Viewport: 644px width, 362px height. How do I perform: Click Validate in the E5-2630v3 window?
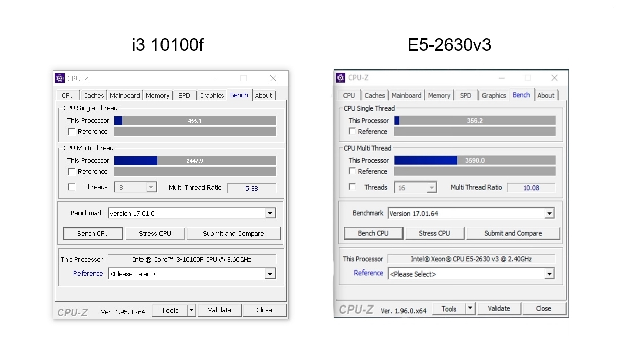coord(499,308)
